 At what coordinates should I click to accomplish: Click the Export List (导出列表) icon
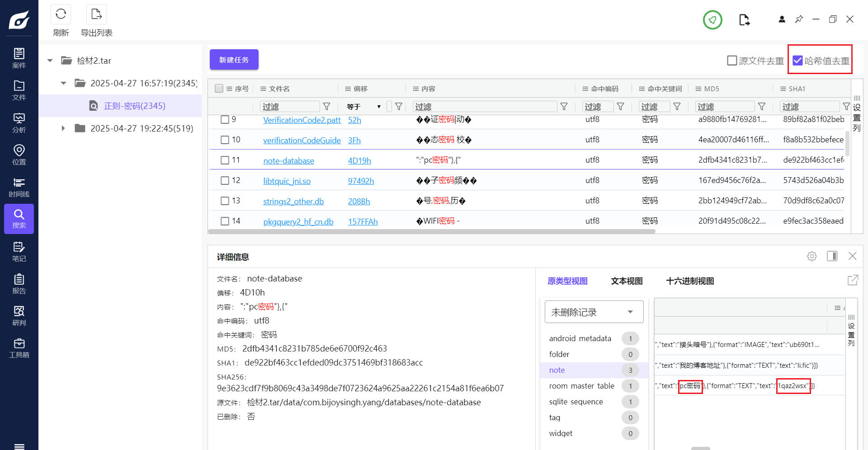pos(96,15)
